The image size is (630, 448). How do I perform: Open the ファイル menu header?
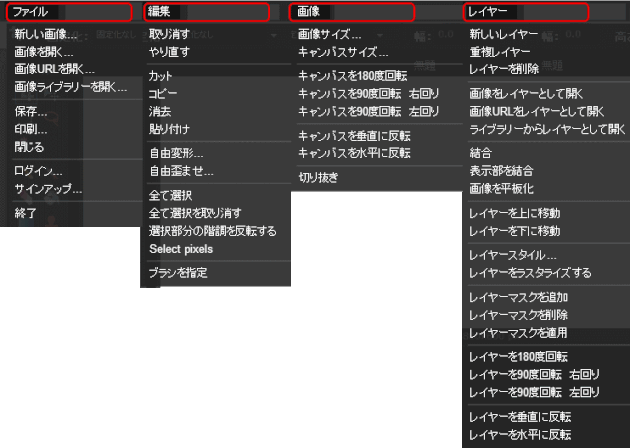31,12
